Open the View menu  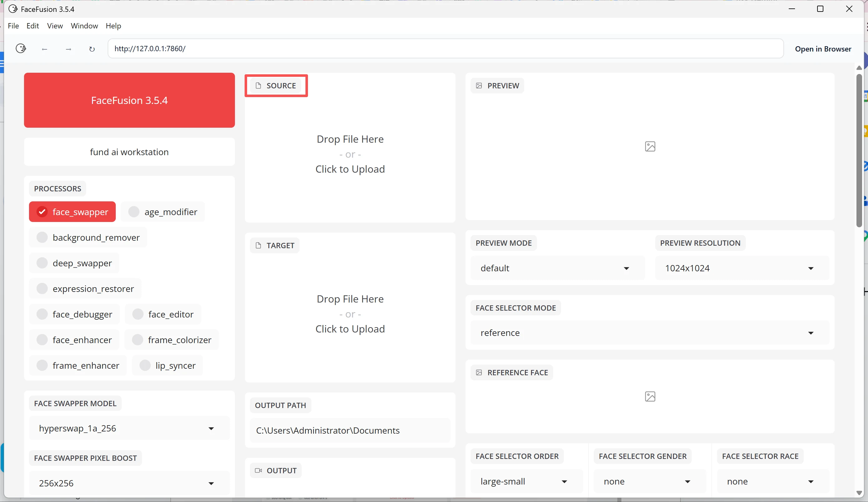(55, 26)
